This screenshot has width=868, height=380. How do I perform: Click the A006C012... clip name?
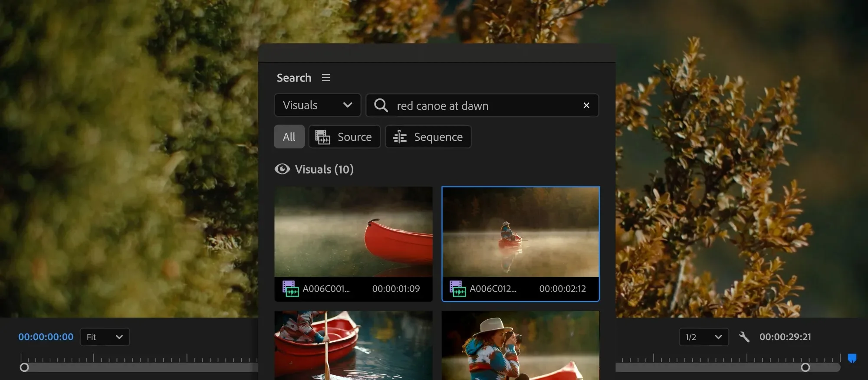[493, 288]
